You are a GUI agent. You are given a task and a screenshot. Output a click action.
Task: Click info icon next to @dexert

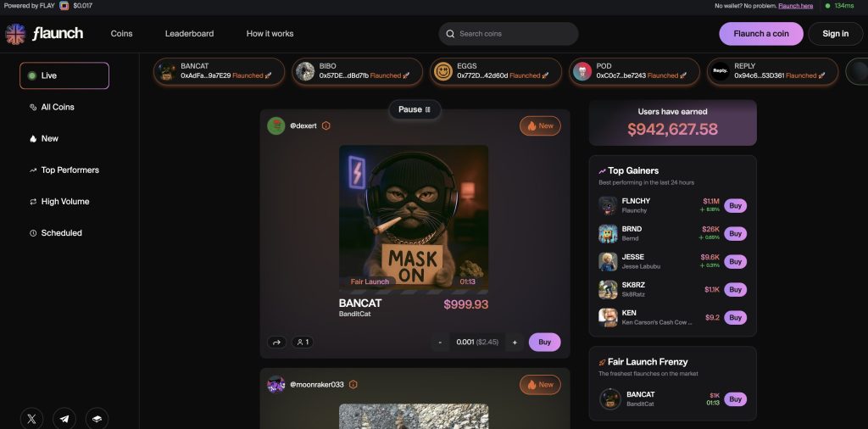point(326,125)
